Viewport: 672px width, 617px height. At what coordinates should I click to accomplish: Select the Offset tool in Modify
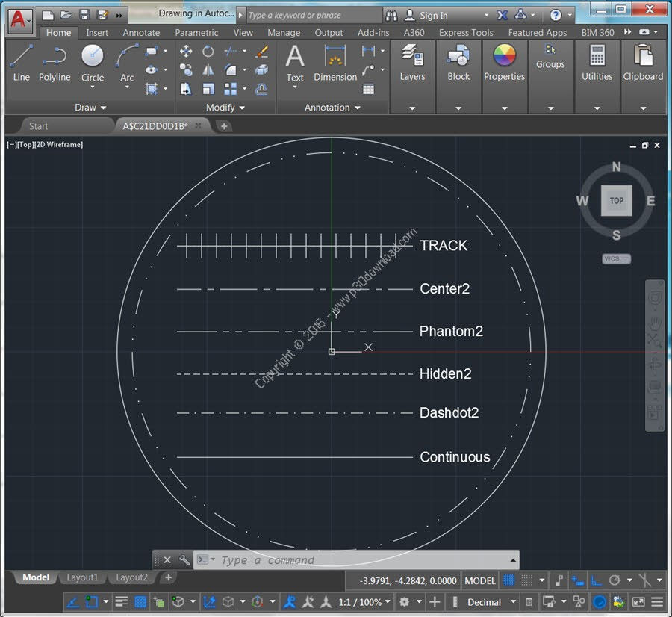point(262,89)
